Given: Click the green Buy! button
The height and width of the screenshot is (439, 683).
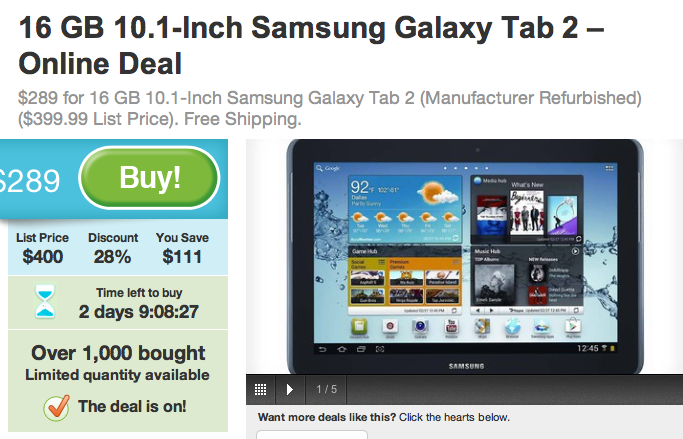Looking at the screenshot, I should tap(149, 178).
